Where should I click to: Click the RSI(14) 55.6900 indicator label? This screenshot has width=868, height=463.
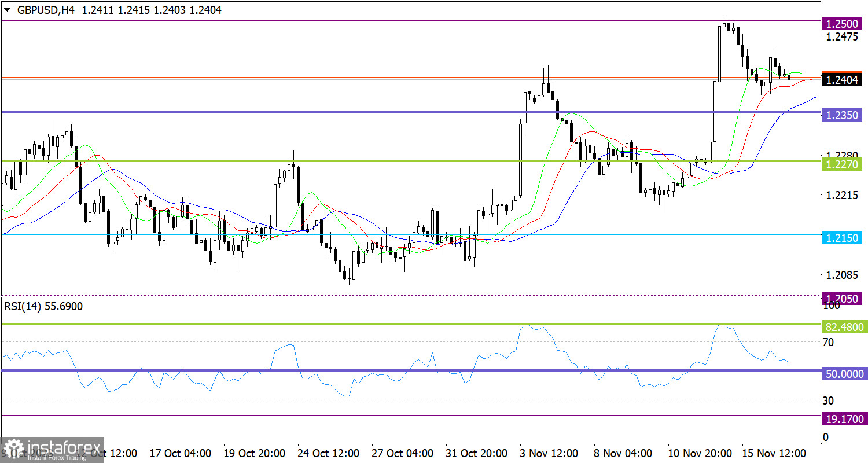[43, 307]
